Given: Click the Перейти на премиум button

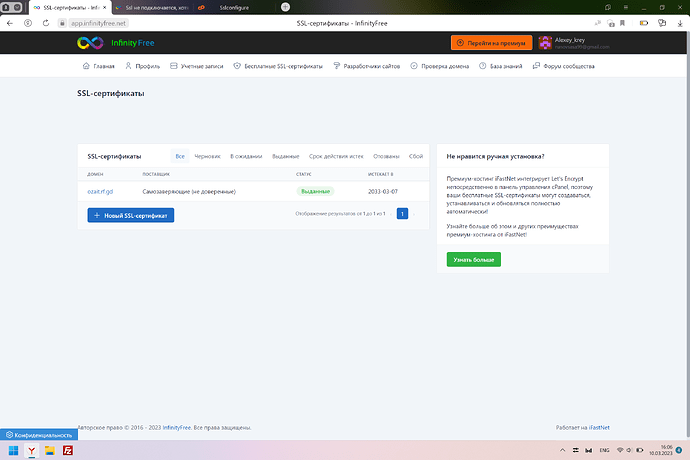Looking at the screenshot, I should 491,43.
